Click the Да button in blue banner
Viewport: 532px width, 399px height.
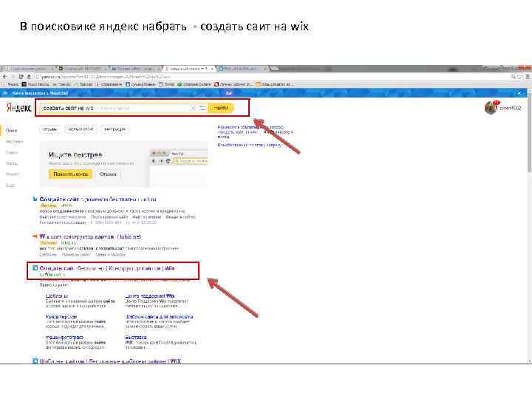pos(229,92)
